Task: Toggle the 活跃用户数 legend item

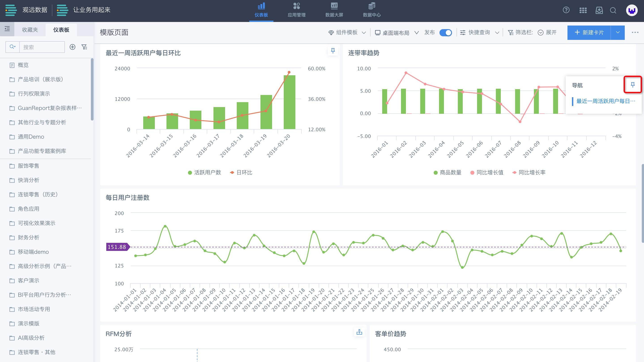Action: [205, 172]
